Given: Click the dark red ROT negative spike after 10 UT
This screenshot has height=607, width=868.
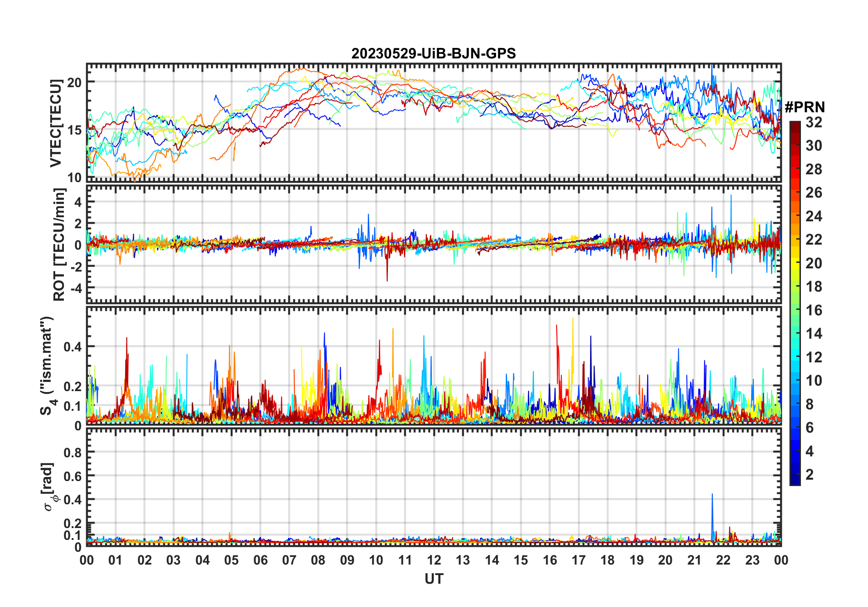Looking at the screenshot, I should (x=387, y=265).
